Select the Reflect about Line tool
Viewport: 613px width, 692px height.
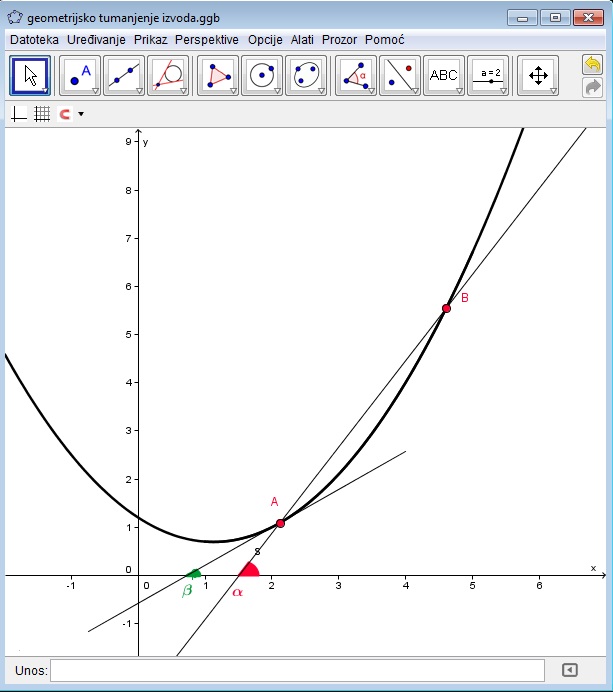click(x=399, y=75)
